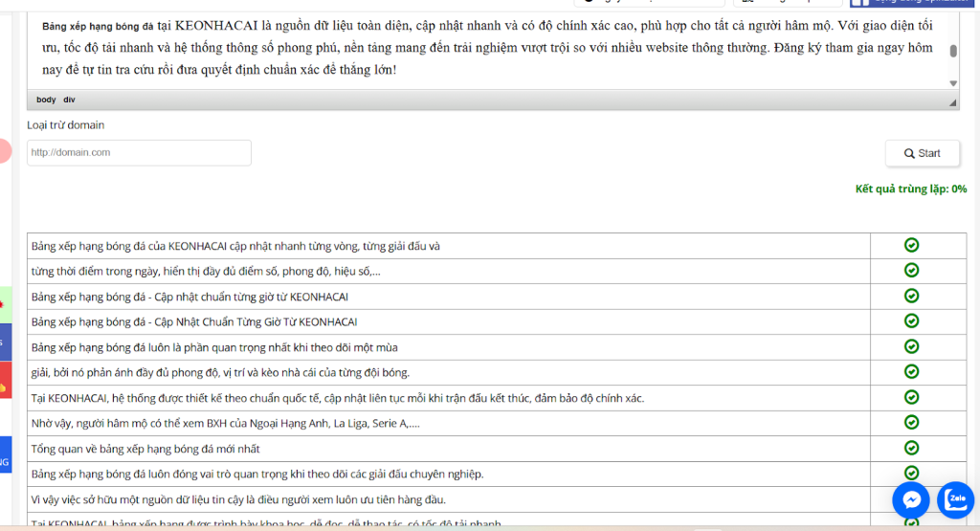The image size is (980, 531).
Task: Click check icon for 'Tổng quan về bảng xếp hạng' row
Action: (911, 448)
